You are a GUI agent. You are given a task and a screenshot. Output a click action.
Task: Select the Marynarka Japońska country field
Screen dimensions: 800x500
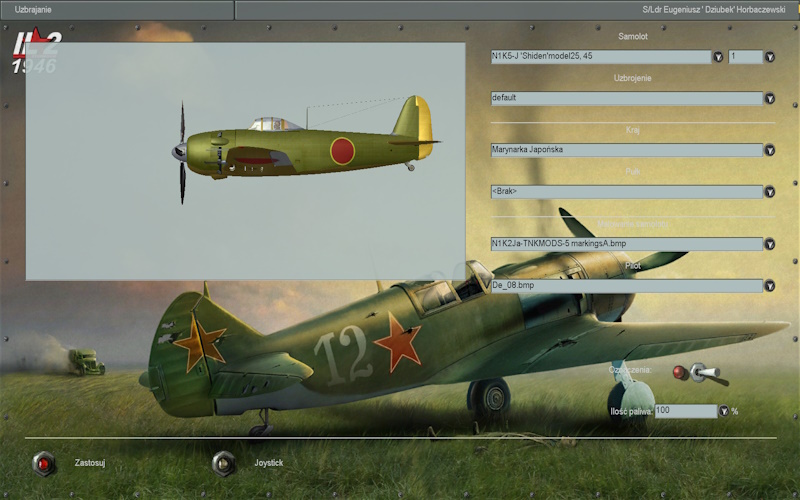[x=627, y=150]
